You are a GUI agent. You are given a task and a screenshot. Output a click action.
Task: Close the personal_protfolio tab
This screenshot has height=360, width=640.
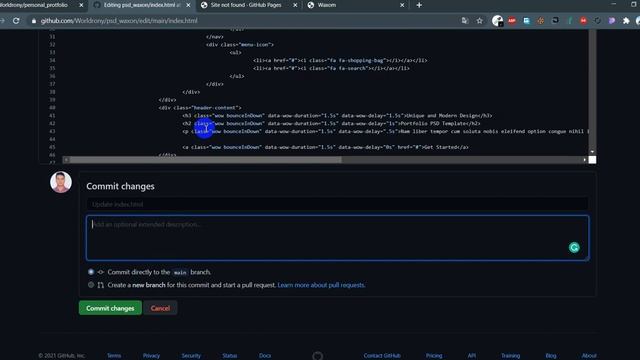[x=81, y=5]
